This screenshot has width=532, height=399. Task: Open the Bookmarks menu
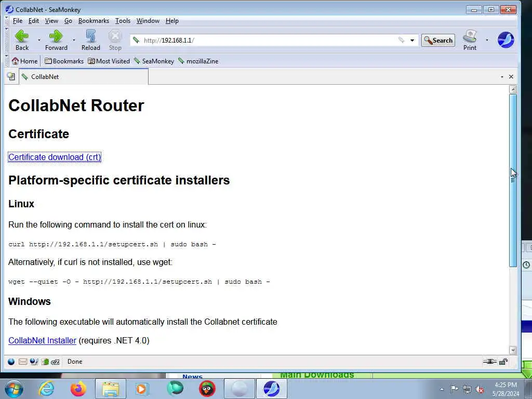click(x=94, y=21)
